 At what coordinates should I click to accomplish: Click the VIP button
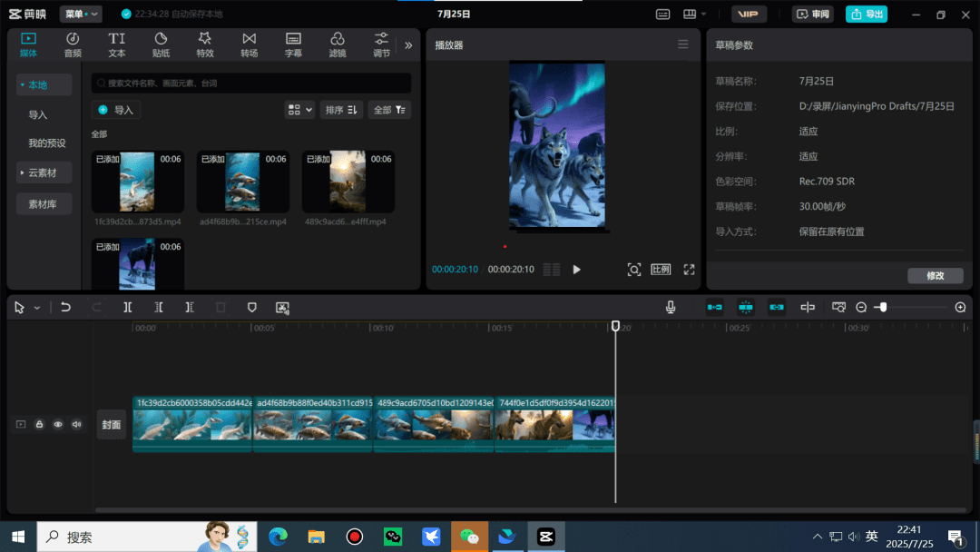click(748, 14)
